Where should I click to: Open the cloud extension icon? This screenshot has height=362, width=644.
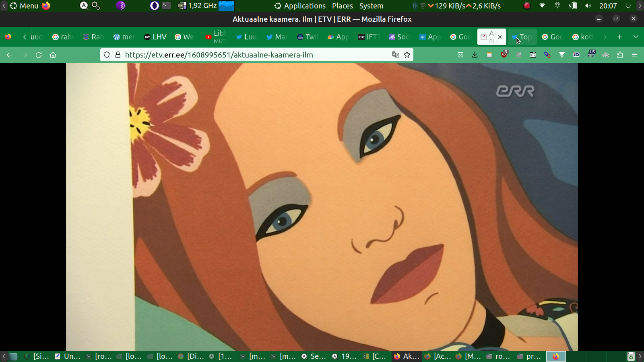(x=605, y=55)
